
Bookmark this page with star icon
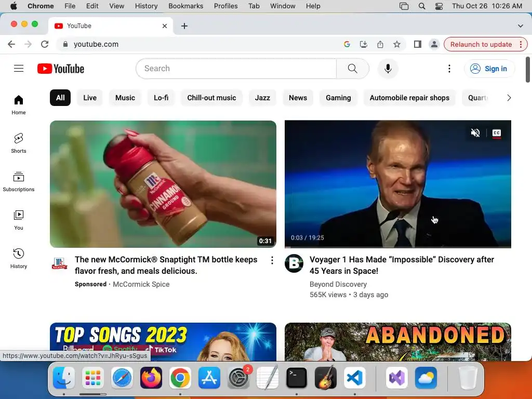pos(396,44)
